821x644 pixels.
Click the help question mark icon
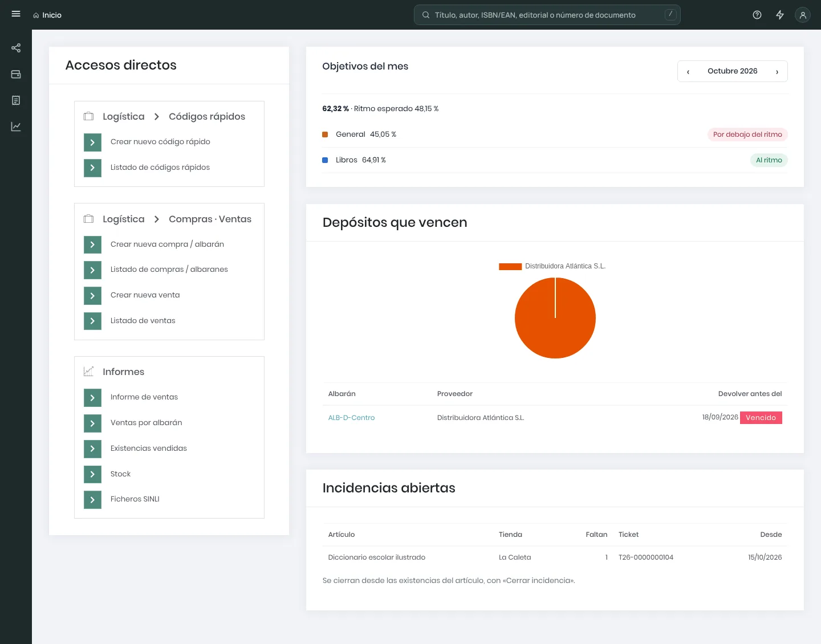757,15
